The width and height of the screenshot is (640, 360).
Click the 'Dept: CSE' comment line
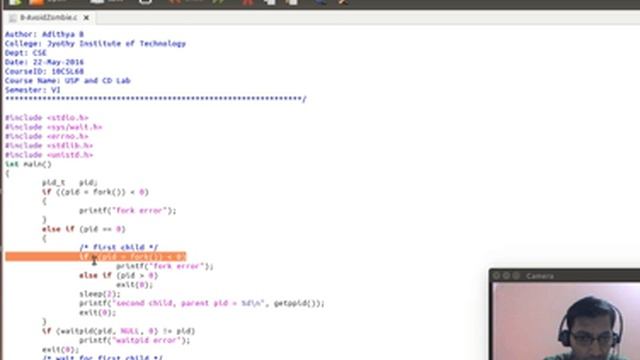pyautogui.click(x=26, y=53)
